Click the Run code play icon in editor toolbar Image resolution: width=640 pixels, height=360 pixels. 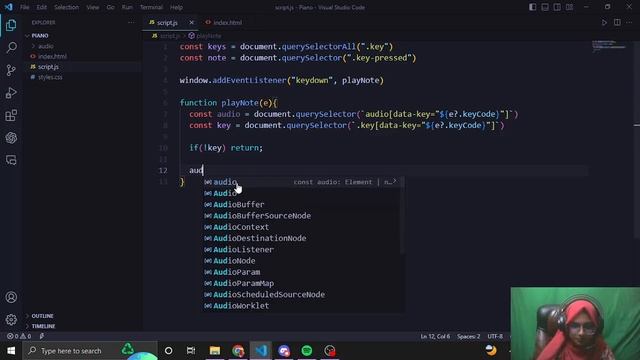(x=604, y=22)
